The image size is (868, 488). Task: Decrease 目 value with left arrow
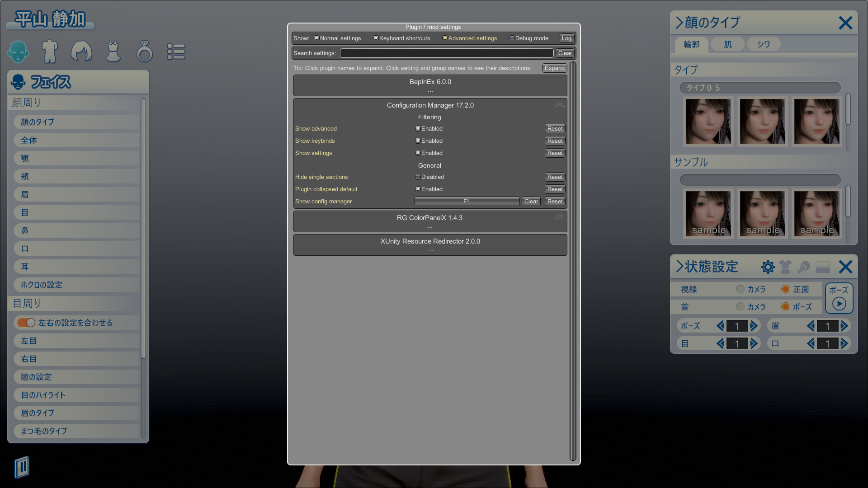[721, 344]
